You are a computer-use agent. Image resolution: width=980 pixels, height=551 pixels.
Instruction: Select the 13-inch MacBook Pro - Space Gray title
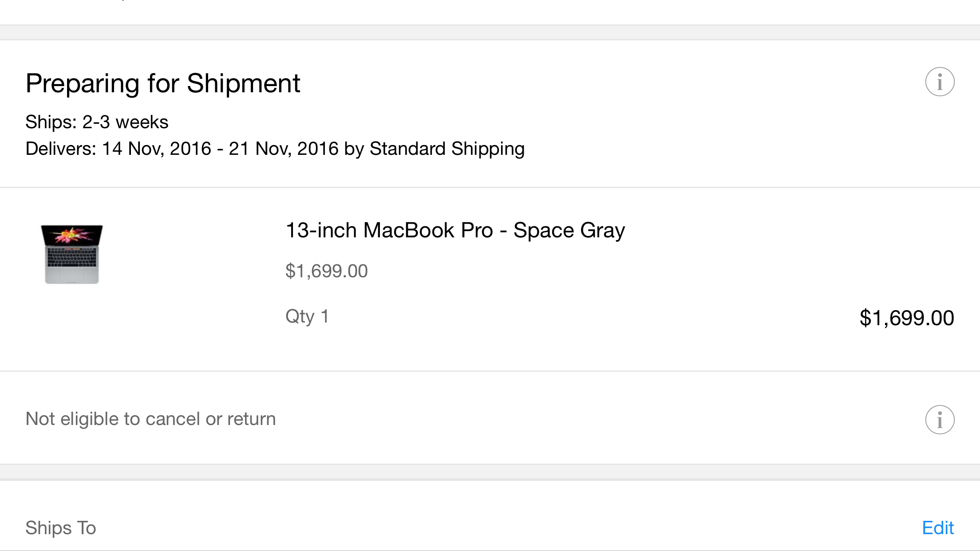pos(455,230)
